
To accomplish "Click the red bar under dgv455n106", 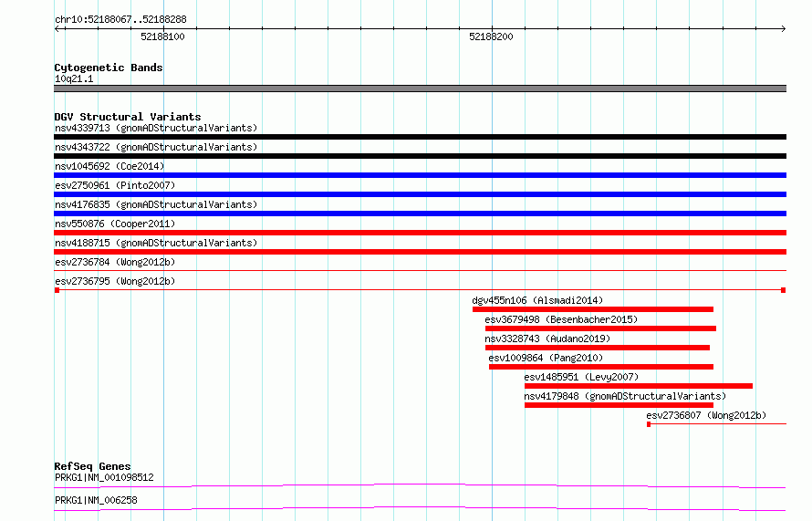I will [593, 309].
